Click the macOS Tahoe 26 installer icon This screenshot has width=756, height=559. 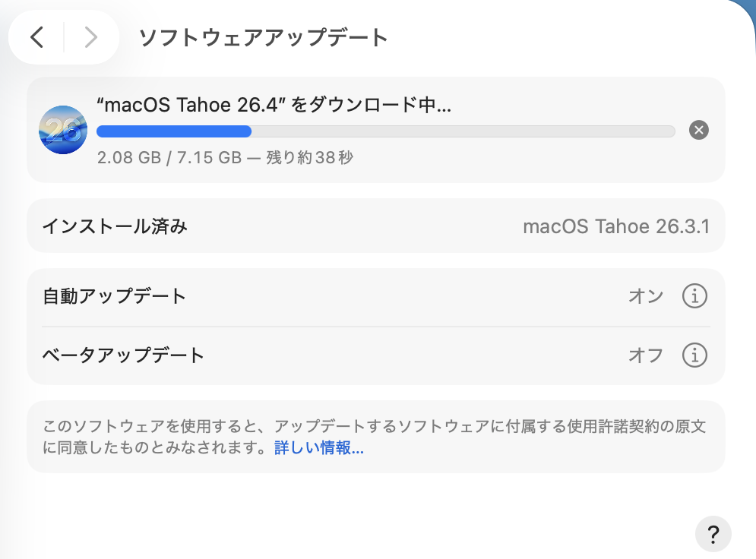point(63,129)
